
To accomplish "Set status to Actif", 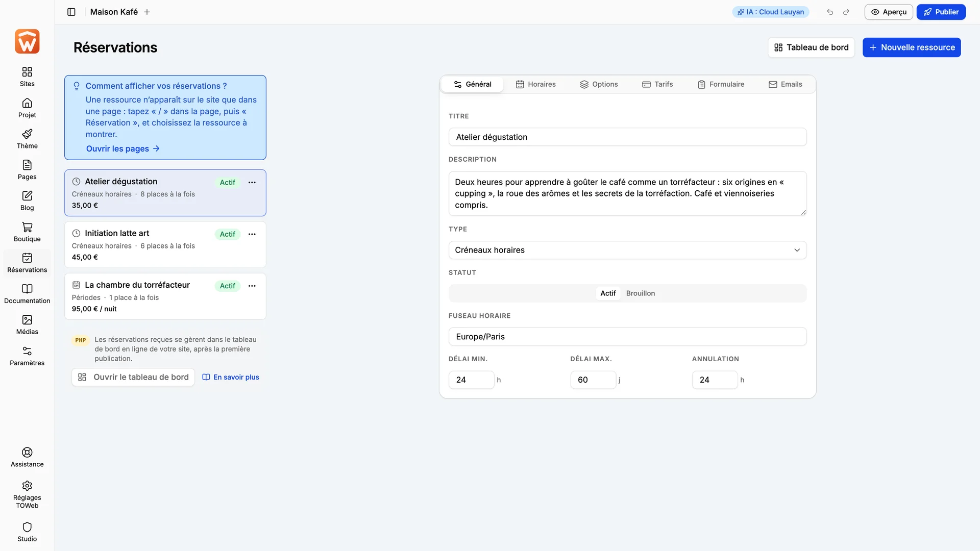I will tap(608, 293).
